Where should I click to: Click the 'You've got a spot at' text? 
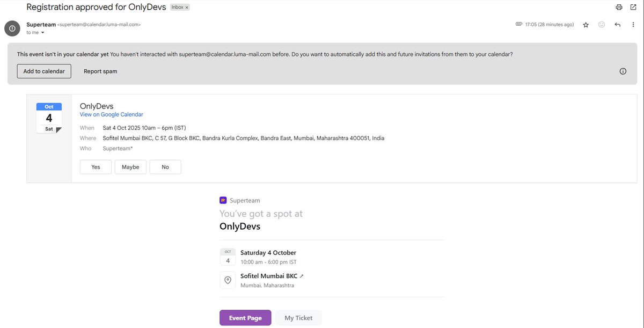[x=261, y=214]
